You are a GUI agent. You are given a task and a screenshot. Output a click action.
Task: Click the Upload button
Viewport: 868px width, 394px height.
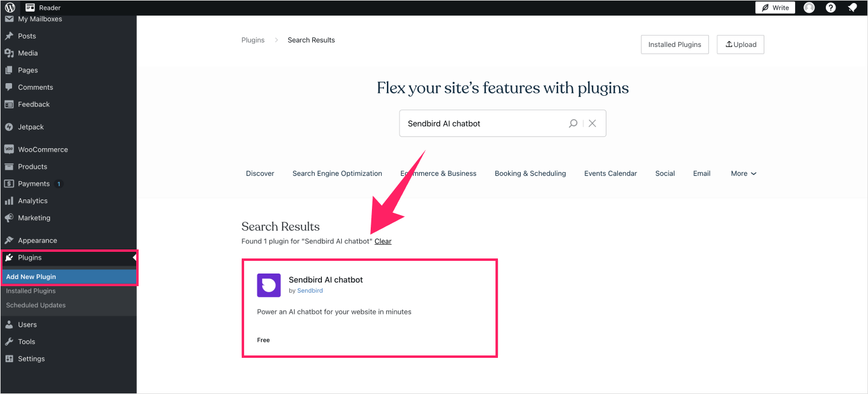click(740, 45)
